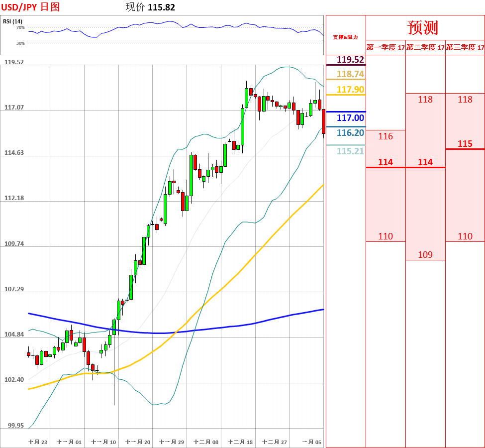Click the 109.74 price axis label

pos(14,243)
